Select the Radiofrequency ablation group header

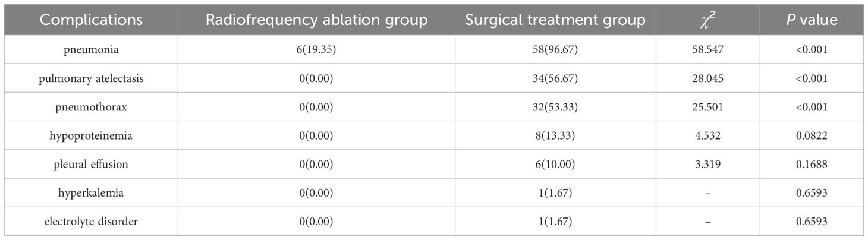[x=316, y=20]
